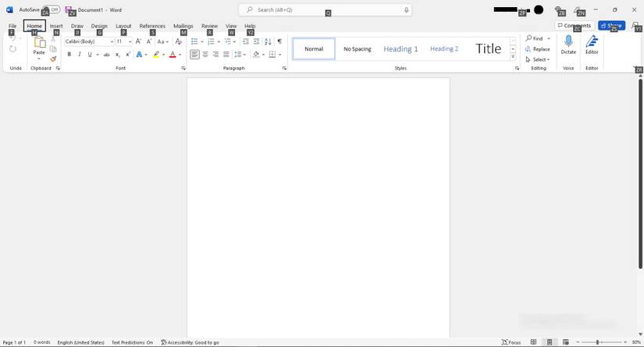The height and width of the screenshot is (347, 644).
Task: Click English (United States) in status bar
Action: click(x=80, y=342)
